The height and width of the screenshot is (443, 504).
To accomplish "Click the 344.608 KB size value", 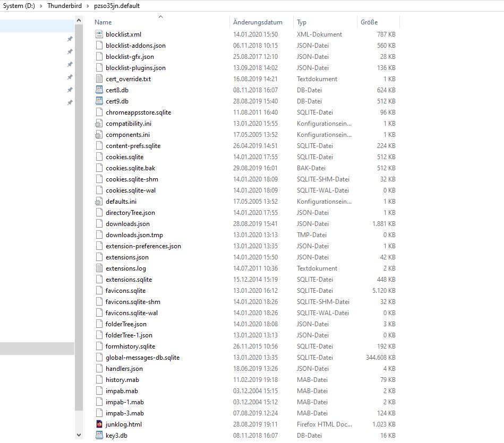I will point(381,358).
